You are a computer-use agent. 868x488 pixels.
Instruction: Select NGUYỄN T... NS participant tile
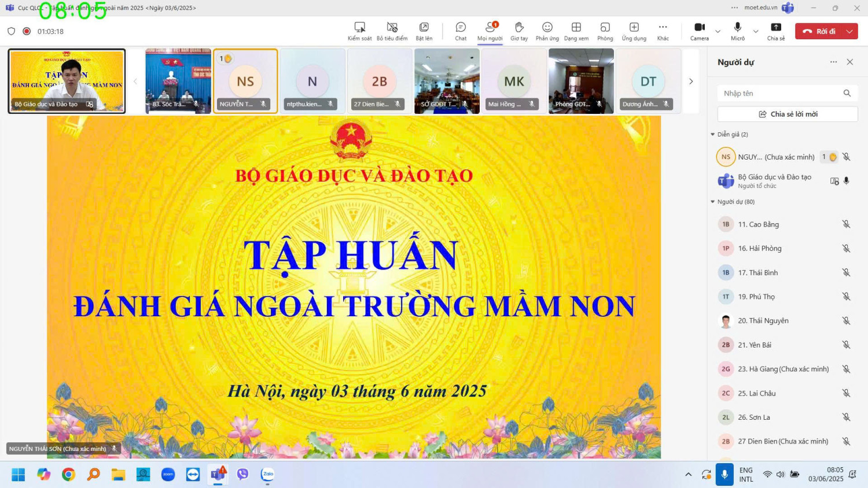[x=245, y=81]
